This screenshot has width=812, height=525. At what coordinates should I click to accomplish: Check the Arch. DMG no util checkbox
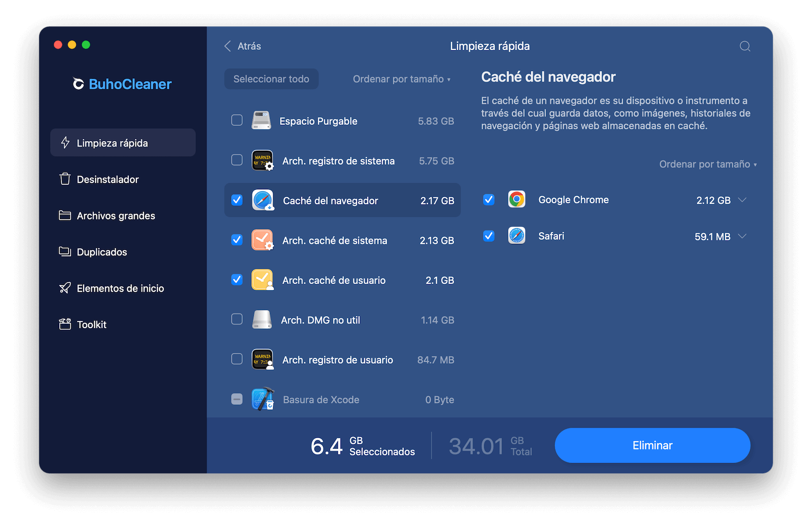[237, 319]
